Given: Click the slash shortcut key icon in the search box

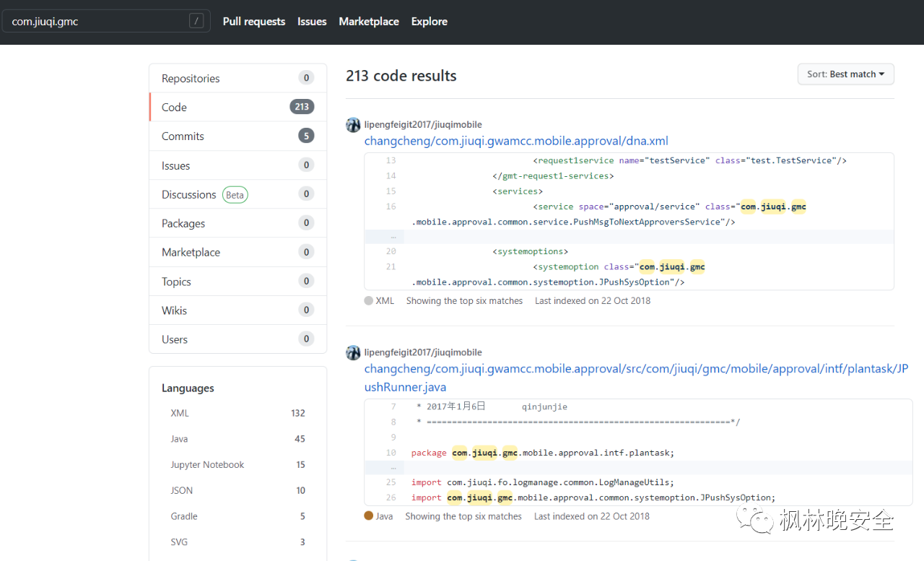Looking at the screenshot, I should coord(196,21).
